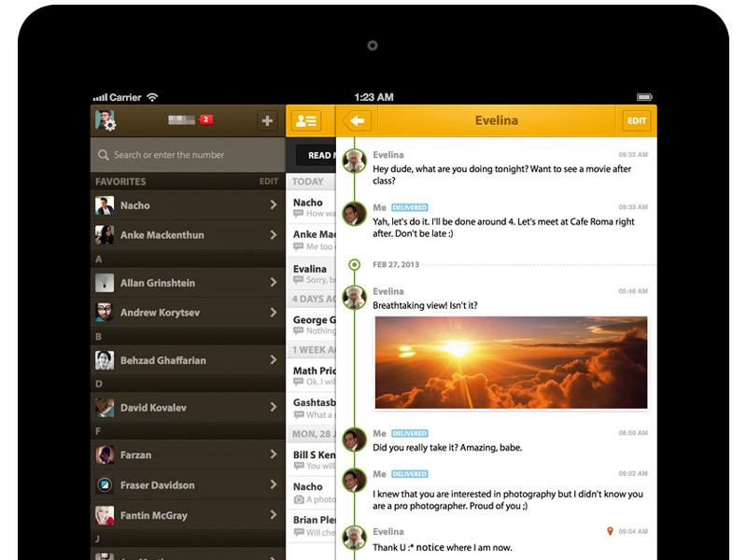Open Nacho conversation with photo icon
This screenshot has height=560, width=747.
[311, 493]
